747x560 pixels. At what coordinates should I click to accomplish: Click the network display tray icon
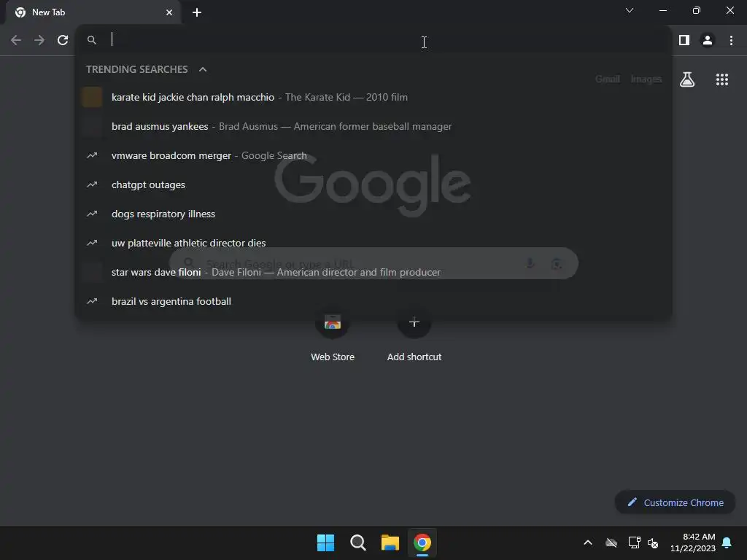[x=634, y=542]
